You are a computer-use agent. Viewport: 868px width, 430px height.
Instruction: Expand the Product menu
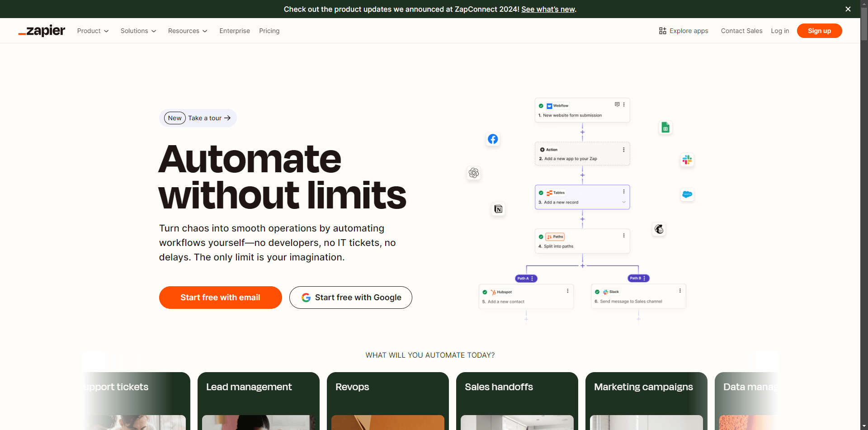pyautogui.click(x=93, y=31)
